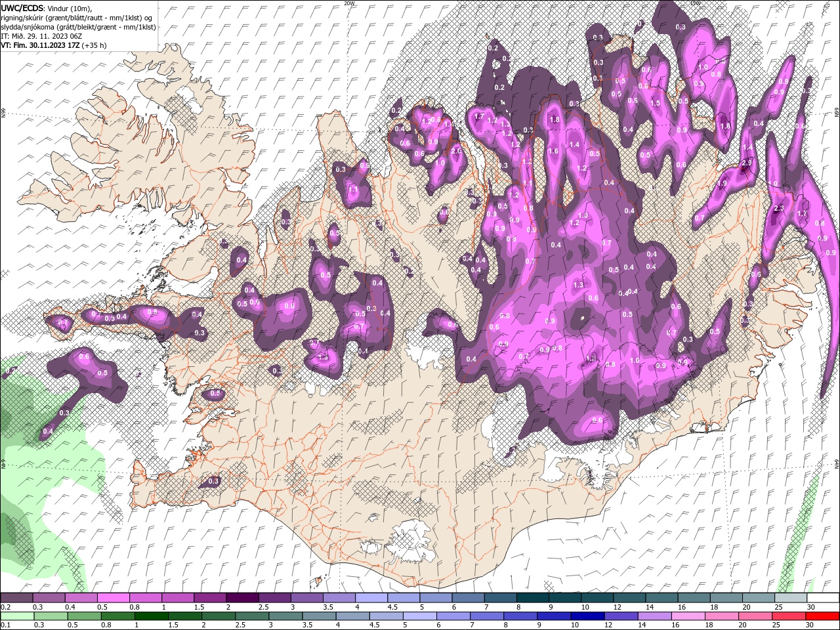This screenshot has height=630, width=840.
Task: Click the 'rigning/skúrir' legend description line
Action: pos(77,18)
